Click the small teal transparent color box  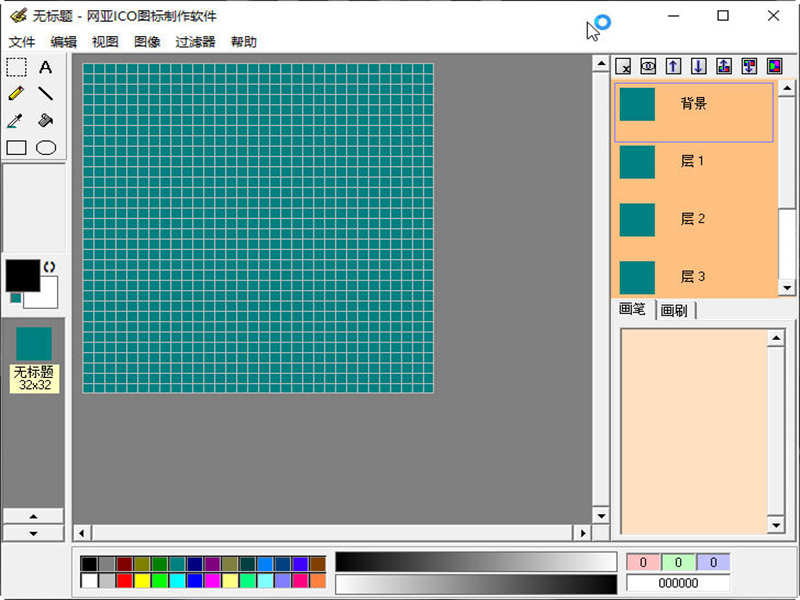pyautogui.click(x=15, y=298)
